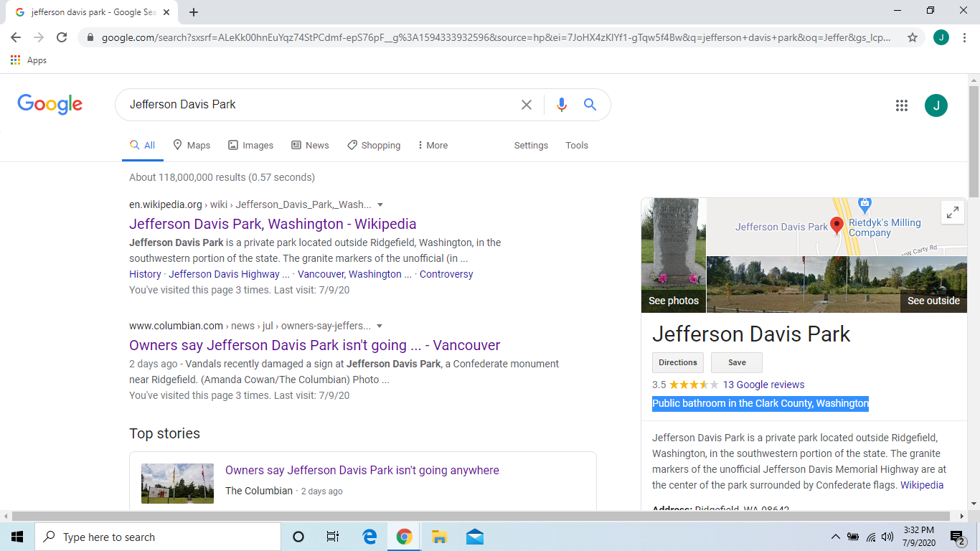Expand the map with the fullscreen icon

click(953, 212)
